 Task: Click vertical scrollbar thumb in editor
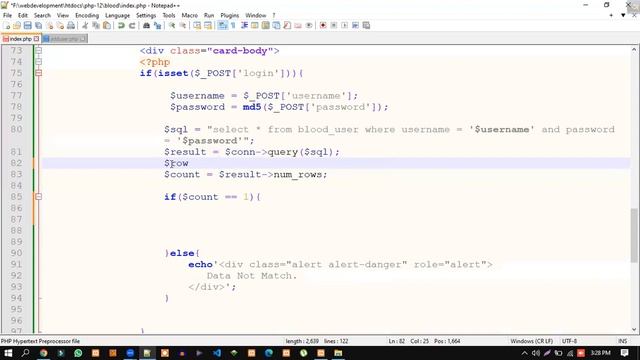(x=634, y=235)
